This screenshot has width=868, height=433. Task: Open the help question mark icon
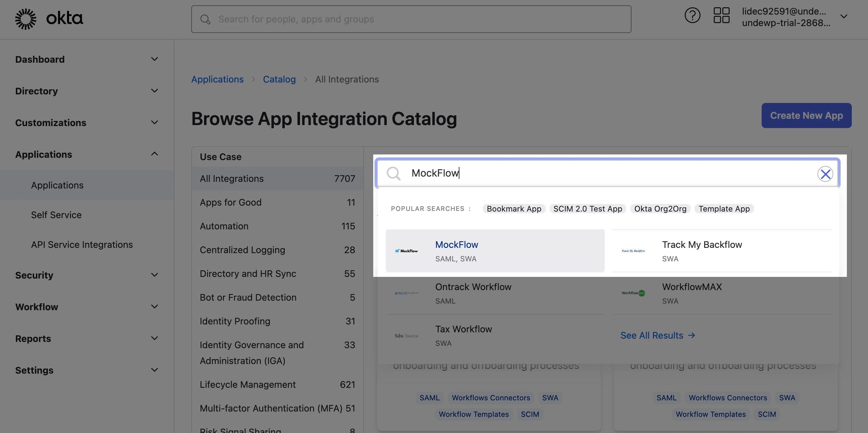coord(692,16)
